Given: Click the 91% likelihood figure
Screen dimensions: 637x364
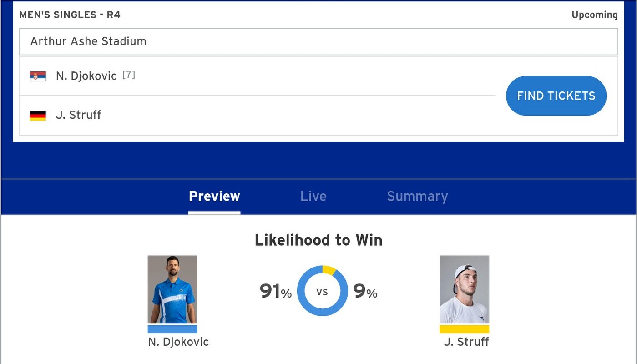Looking at the screenshot, I should pyautogui.click(x=275, y=292).
